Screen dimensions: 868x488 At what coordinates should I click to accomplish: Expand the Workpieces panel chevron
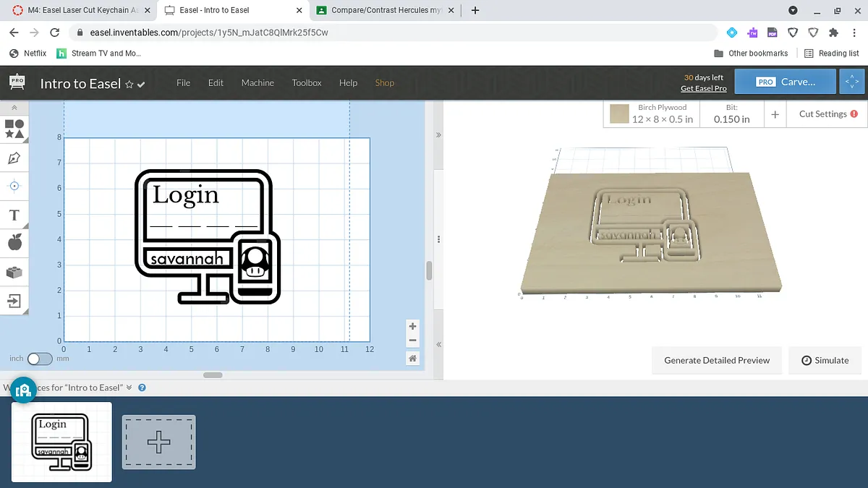coord(129,388)
